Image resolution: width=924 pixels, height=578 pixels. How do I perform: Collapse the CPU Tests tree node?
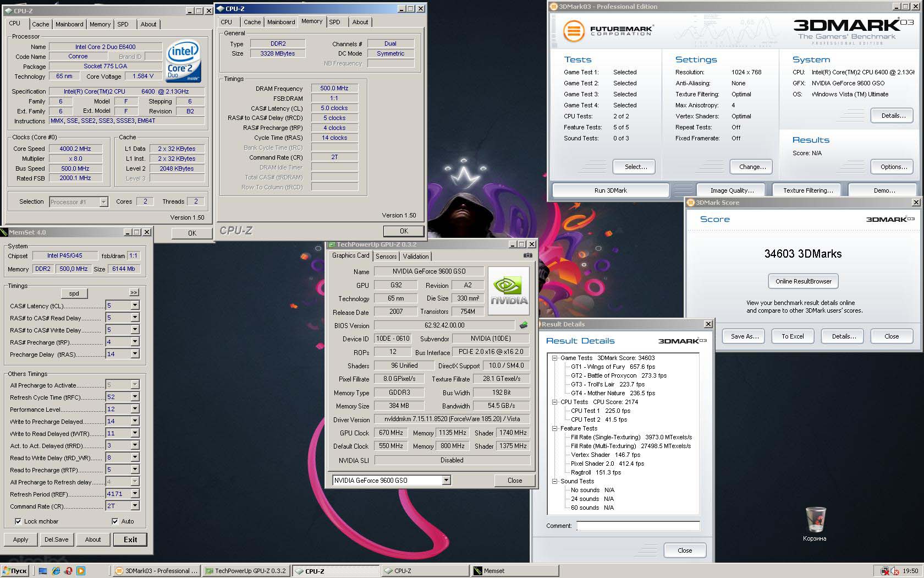(555, 402)
